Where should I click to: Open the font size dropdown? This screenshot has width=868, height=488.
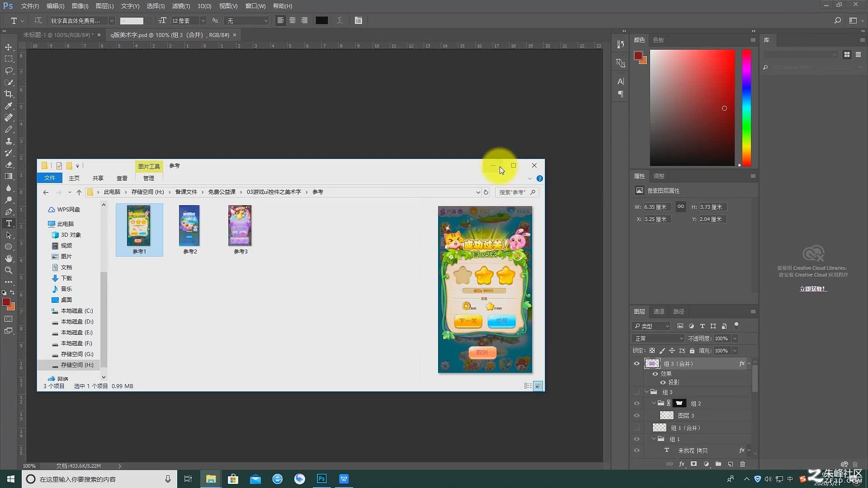(x=203, y=21)
